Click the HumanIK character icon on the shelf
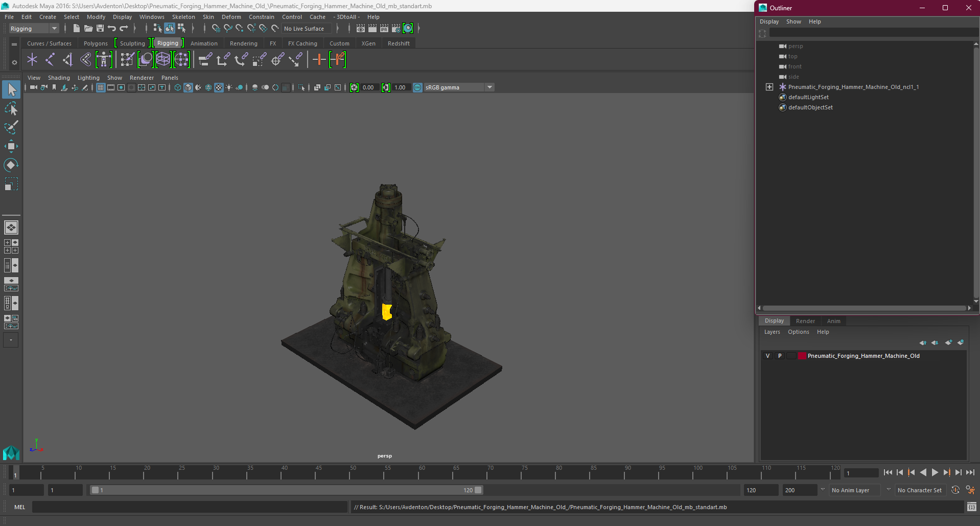The image size is (980, 526). (x=104, y=60)
